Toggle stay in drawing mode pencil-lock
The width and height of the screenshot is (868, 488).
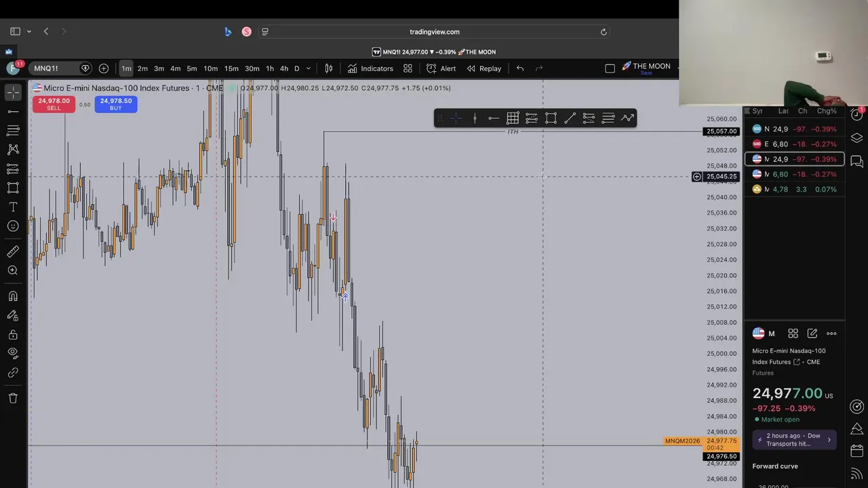[13, 315]
